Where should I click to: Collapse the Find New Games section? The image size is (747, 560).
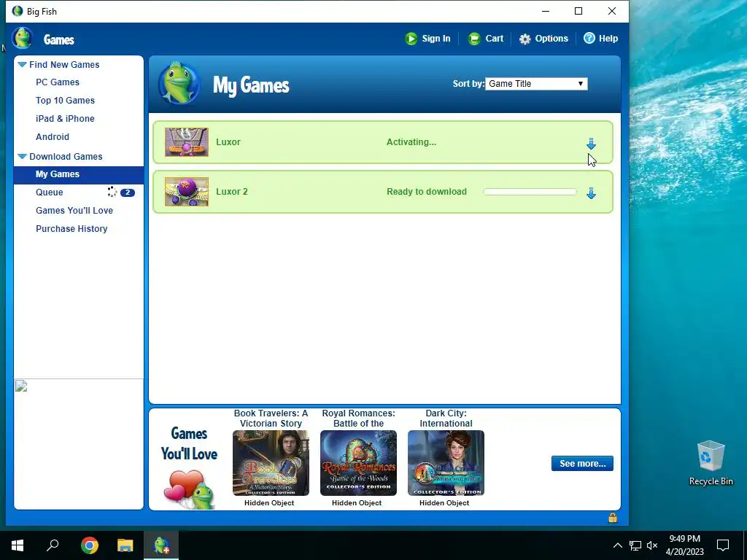click(x=22, y=64)
